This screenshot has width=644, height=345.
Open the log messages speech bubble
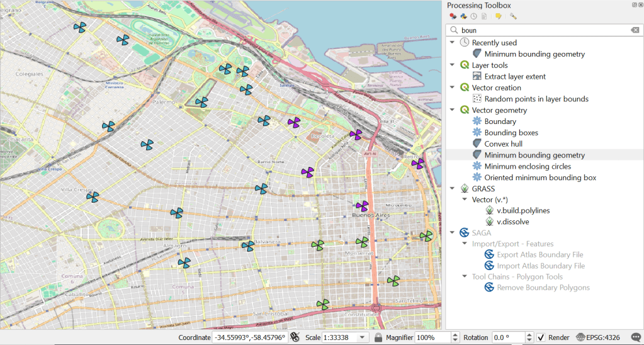636,337
